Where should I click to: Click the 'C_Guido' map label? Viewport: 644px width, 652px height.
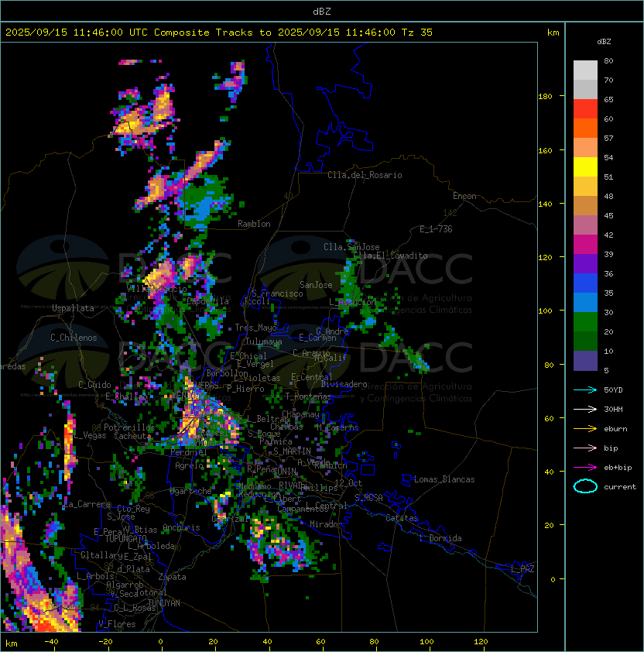(94, 385)
